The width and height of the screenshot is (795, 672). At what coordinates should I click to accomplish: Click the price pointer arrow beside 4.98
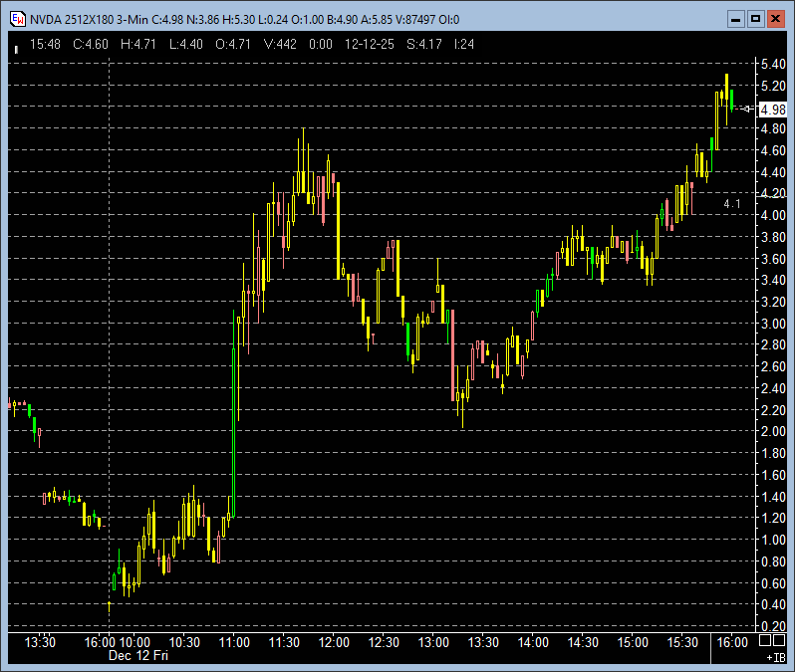[747, 109]
